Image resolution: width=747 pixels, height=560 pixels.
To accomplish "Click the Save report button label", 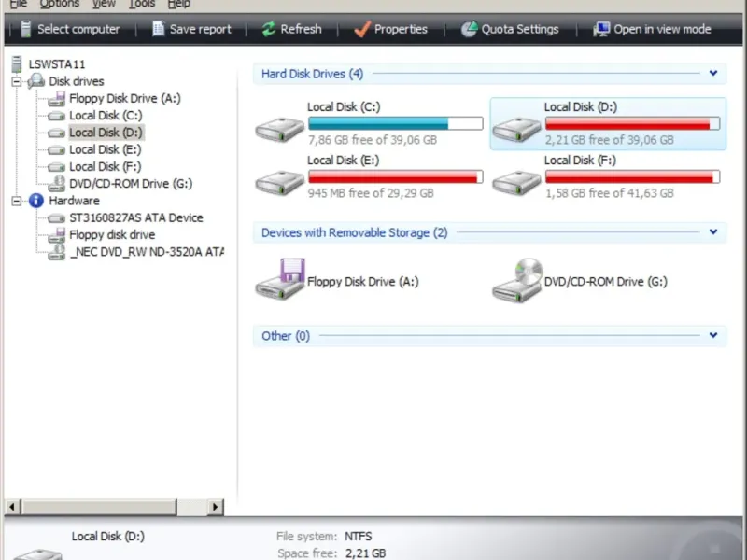I will point(201,29).
